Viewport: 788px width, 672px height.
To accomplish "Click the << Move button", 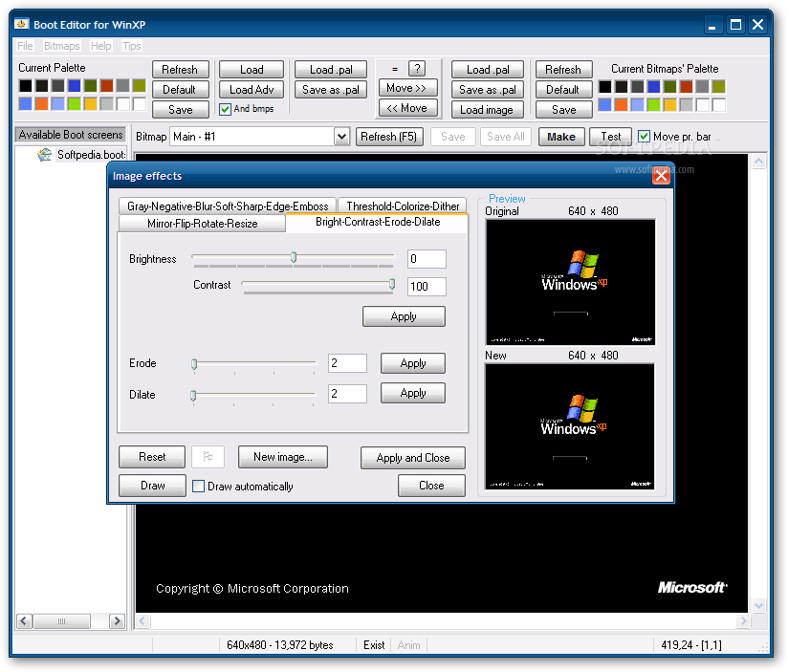I will click(x=407, y=108).
